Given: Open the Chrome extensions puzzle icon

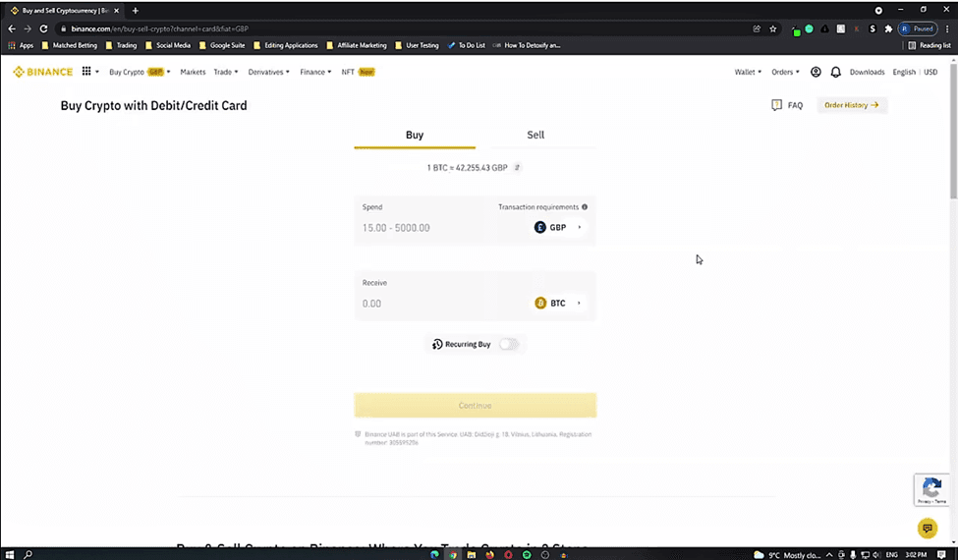Looking at the screenshot, I should (x=888, y=28).
